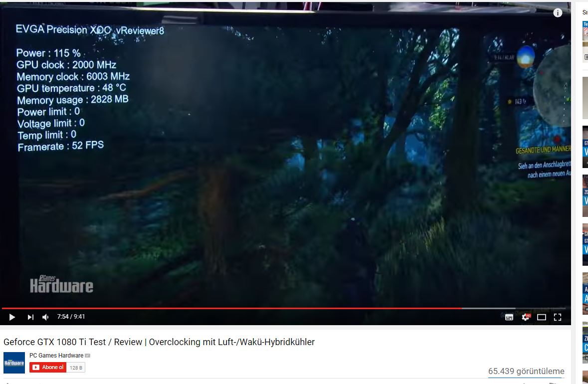Resume the video with the play button

11,317
